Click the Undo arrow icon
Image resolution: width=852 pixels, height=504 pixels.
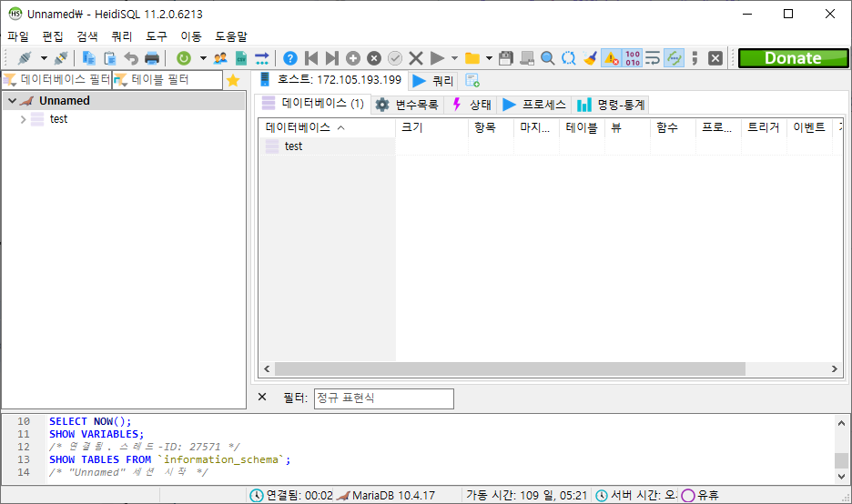point(131,58)
